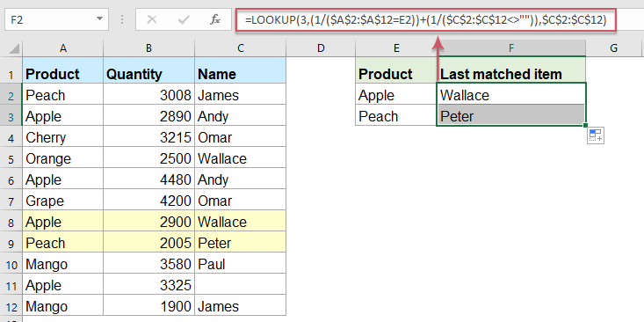Select column B header

coord(148,48)
